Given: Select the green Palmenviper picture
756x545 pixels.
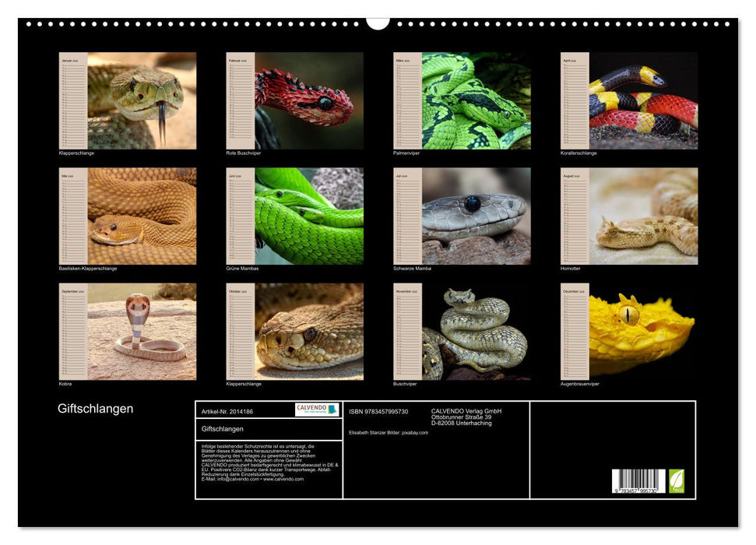Looking at the screenshot, I should [476, 100].
